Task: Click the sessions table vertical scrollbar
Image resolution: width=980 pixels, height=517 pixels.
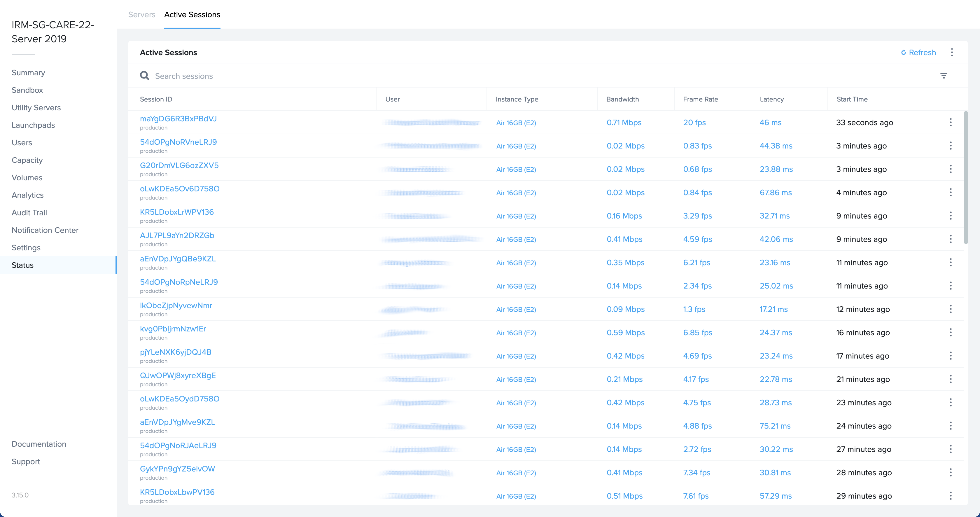Action: coord(965,178)
